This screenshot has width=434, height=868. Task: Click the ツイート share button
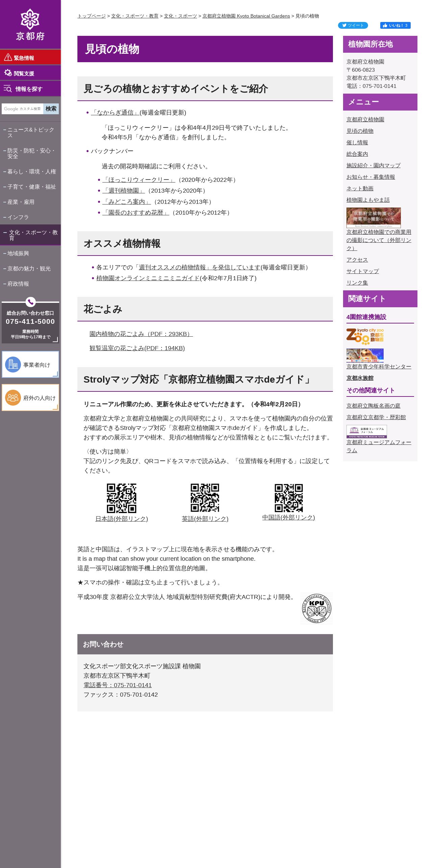353,25
